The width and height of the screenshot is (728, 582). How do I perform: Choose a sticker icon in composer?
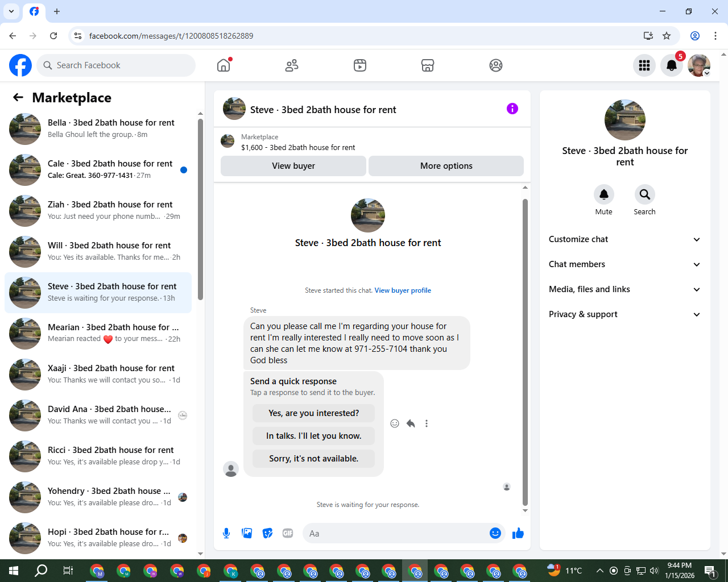267,533
